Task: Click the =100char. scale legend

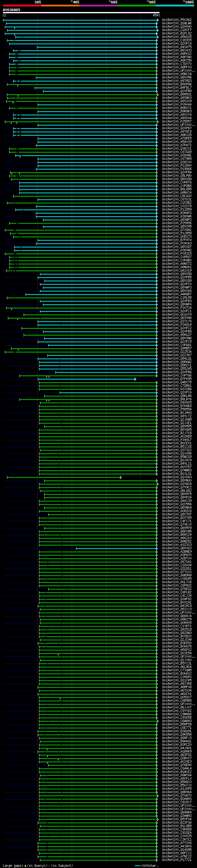Action: coord(146,866)
